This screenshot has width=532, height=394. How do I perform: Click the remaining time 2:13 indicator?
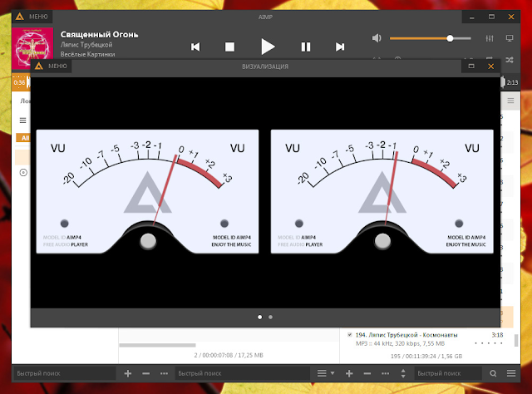(x=512, y=82)
